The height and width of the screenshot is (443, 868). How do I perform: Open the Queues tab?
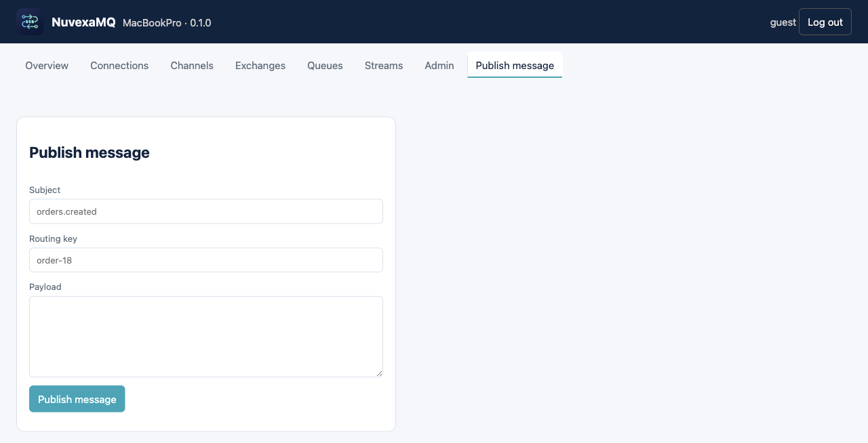point(325,66)
